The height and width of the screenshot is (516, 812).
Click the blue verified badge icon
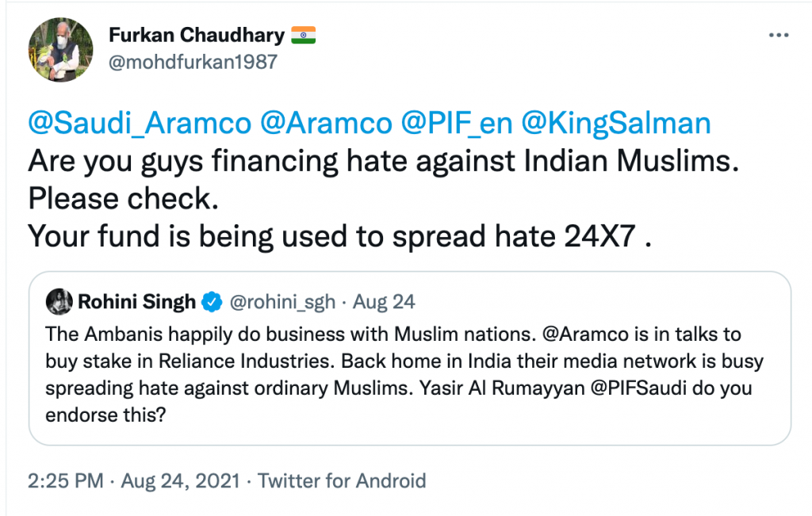[x=211, y=301]
